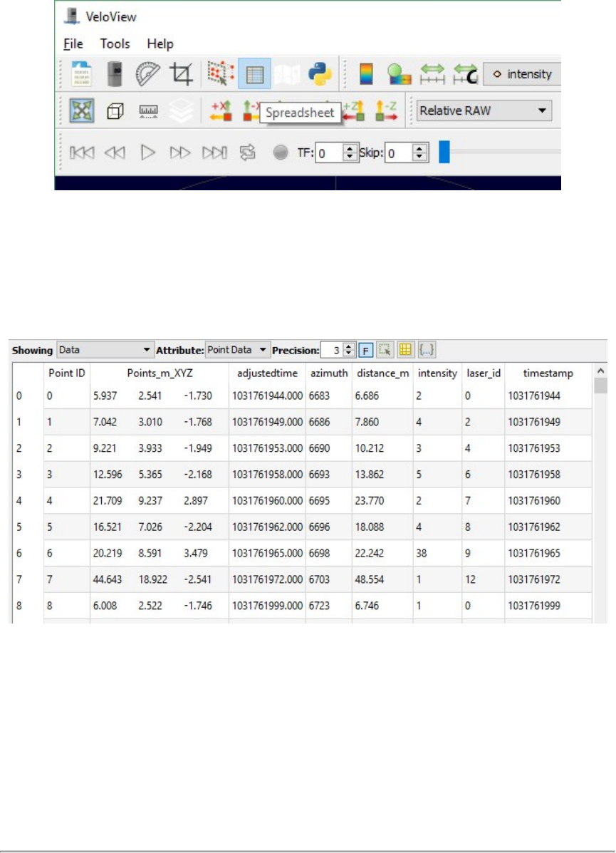Screen dimensions: 616x853
Task: Open the Attribute Point Data dropdown
Action: point(238,350)
